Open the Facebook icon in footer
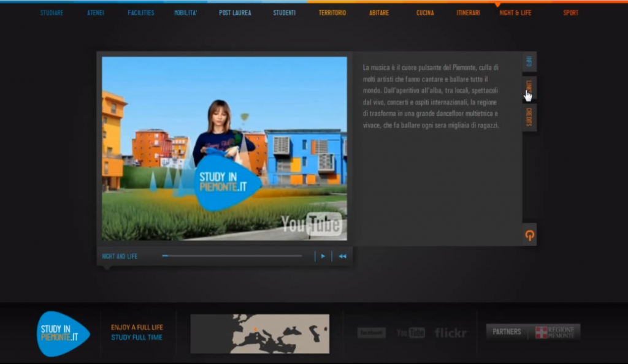The height and width of the screenshot is (364, 628). tap(372, 333)
